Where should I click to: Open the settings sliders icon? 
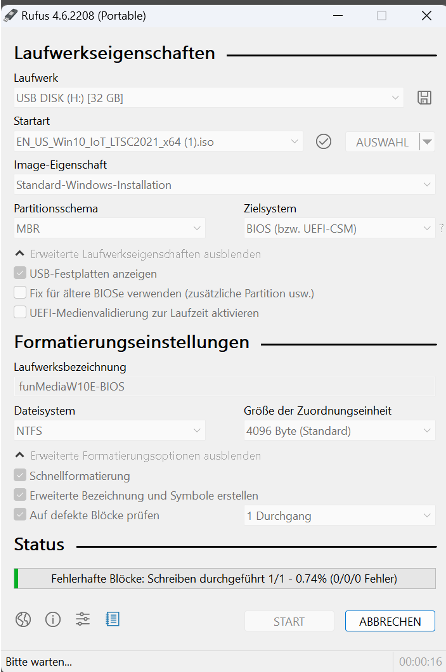tap(83, 619)
